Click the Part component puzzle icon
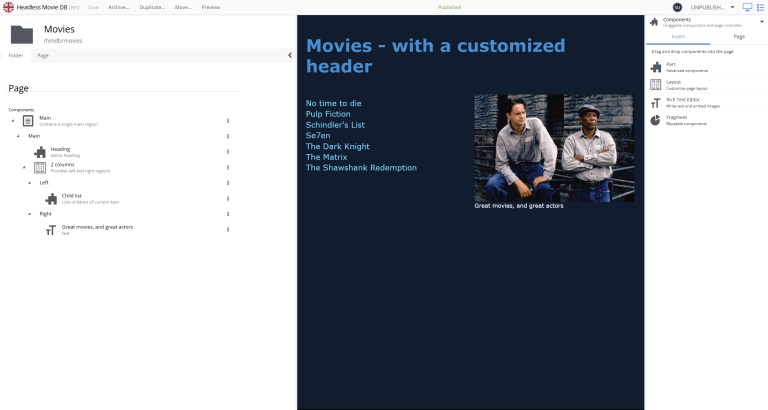The width and height of the screenshot is (768, 410). [656, 67]
